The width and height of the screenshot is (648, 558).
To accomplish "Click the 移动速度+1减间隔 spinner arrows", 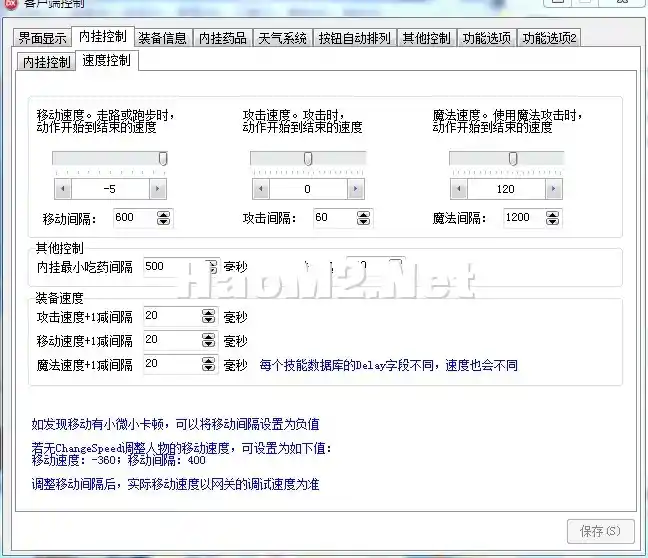I will 209,340.
